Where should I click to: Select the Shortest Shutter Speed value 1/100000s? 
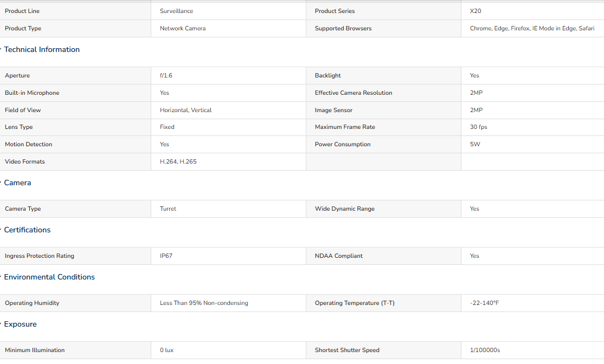(485, 350)
